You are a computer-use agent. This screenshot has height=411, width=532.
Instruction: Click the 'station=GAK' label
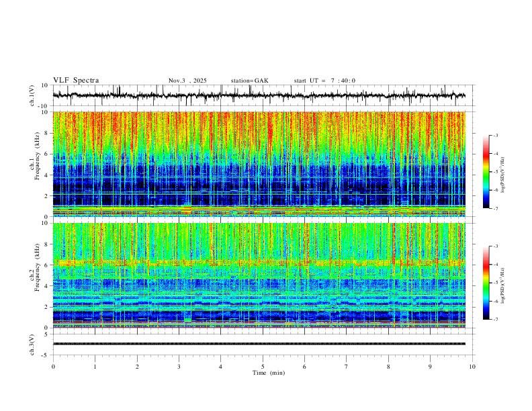point(249,81)
